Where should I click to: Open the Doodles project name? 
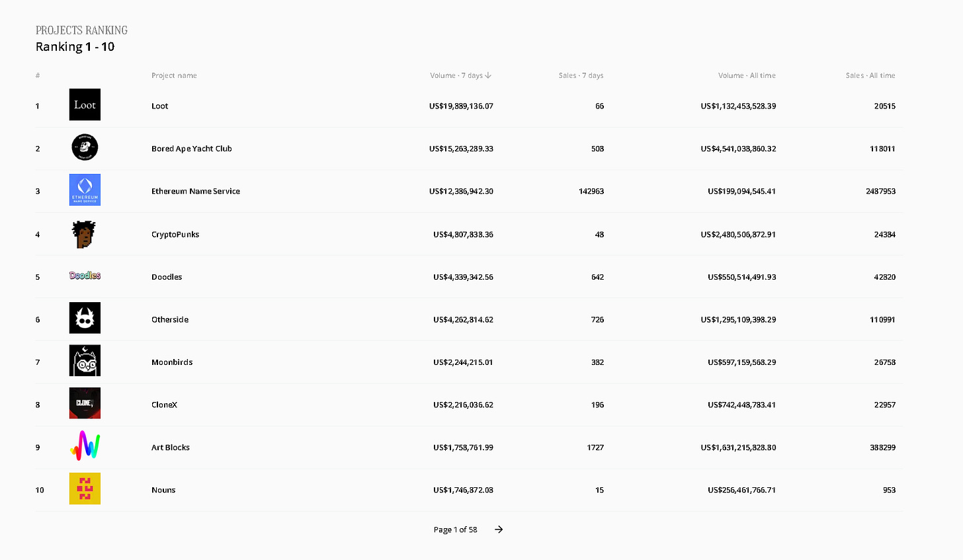coord(167,277)
